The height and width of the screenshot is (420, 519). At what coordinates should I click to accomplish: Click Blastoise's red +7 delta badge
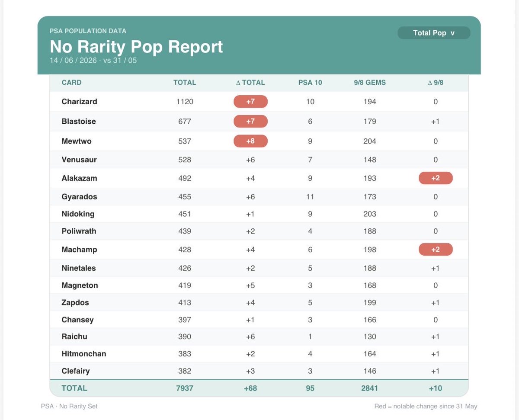point(250,122)
